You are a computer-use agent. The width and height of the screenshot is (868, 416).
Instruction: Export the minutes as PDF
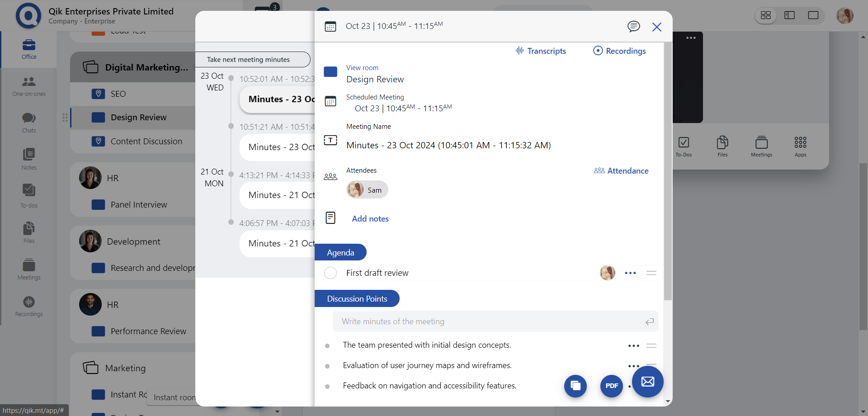pos(612,386)
